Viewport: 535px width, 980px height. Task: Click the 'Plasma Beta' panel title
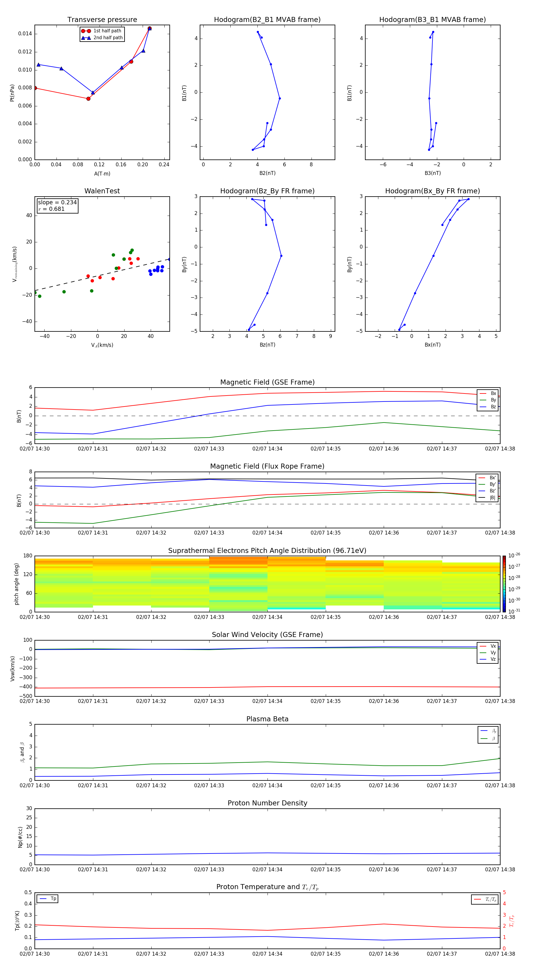267,719
